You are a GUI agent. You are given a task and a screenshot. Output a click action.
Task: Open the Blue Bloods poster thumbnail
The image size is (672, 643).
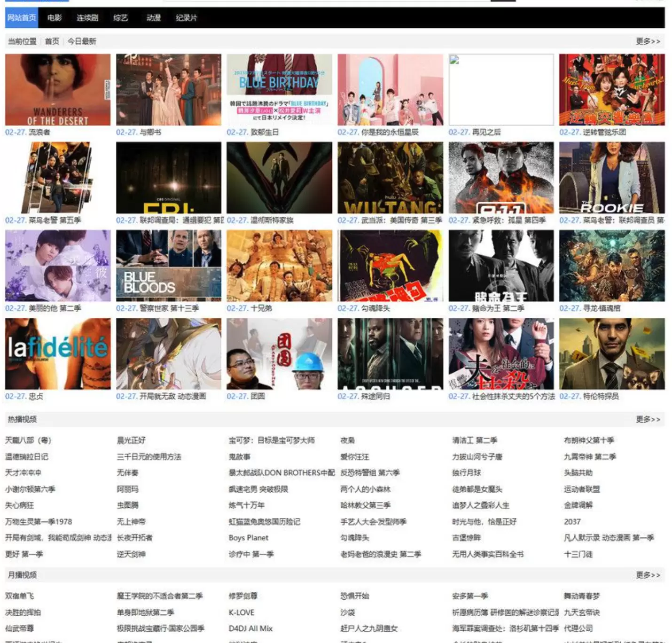(x=169, y=266)
